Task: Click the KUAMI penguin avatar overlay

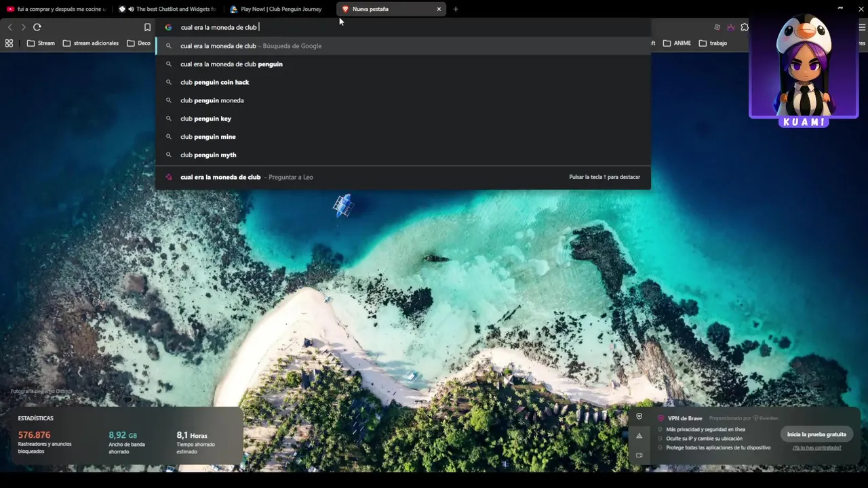Action: click(804, 70)
